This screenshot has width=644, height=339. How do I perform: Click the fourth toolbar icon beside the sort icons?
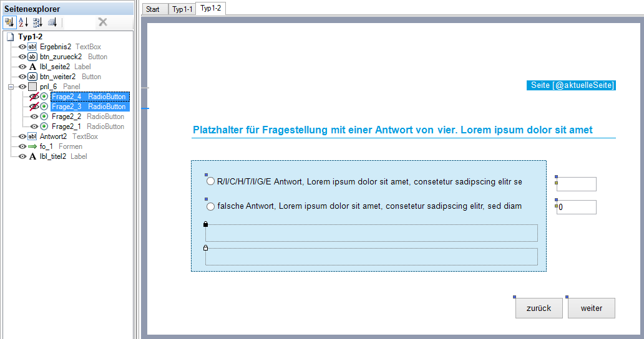[52, 22]
